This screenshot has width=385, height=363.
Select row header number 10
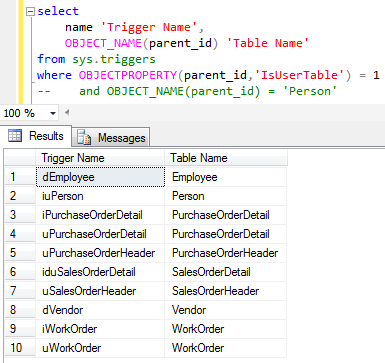[20, 348]
